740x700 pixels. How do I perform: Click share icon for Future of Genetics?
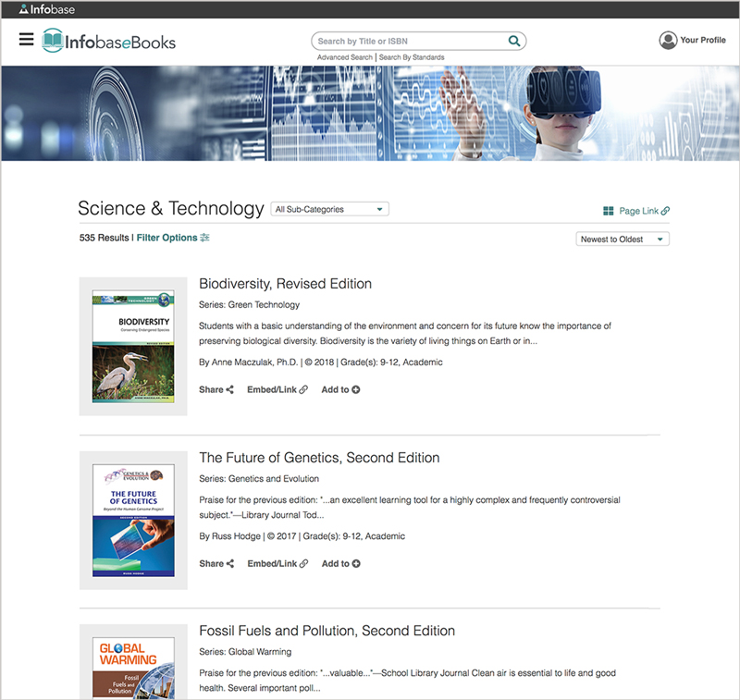coord(229,564)
